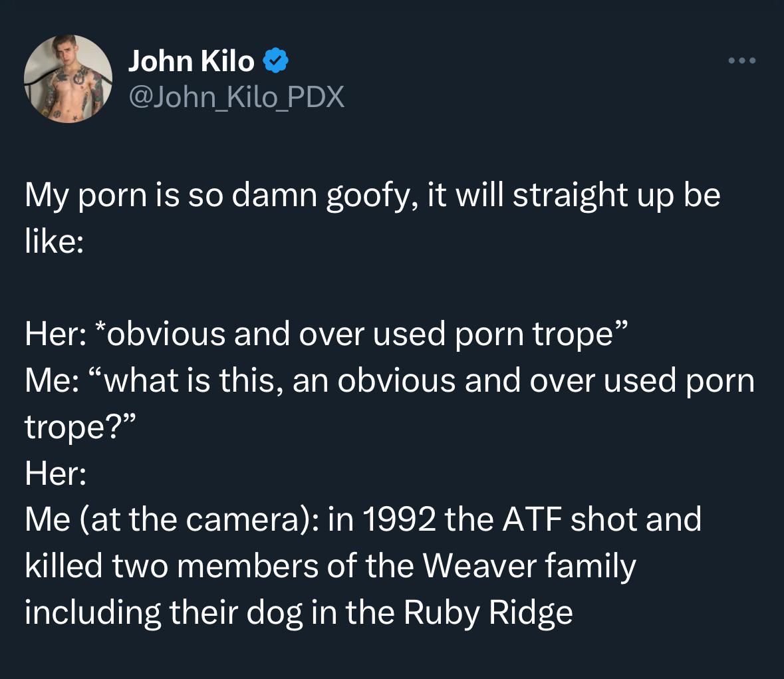Click the words "Weaver family"
The width and height of the screenshot is (784, 679).
[x=529, y=566]
